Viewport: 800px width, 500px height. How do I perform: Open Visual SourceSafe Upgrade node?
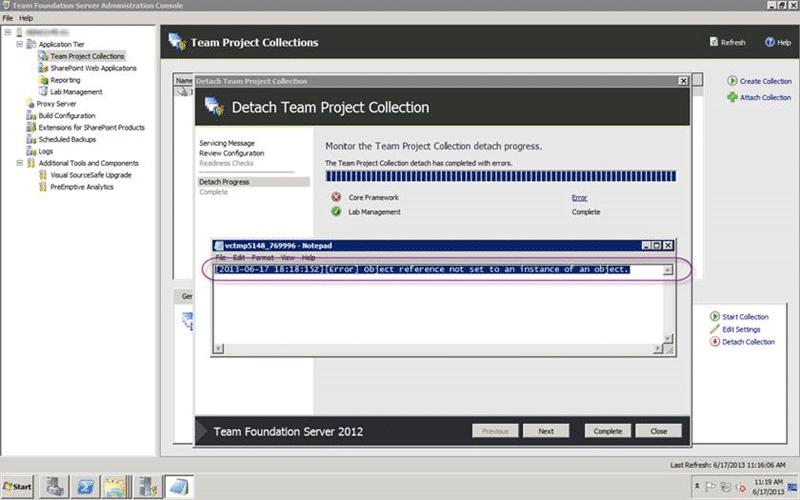[x=91, y=175]
